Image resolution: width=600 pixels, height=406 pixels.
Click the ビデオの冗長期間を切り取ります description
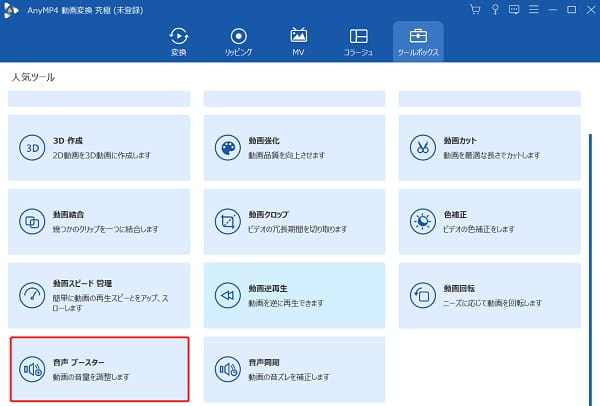298,229
